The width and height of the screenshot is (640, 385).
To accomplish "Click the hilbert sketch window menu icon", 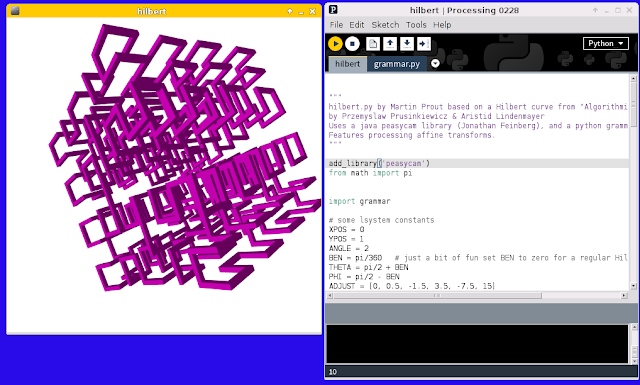I will tap(15, 11).
